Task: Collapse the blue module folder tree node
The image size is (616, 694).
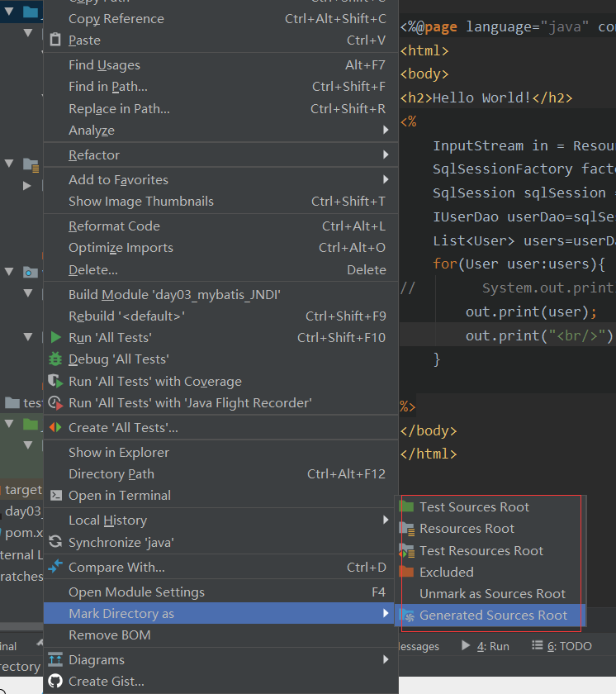Action: point(9,12)
